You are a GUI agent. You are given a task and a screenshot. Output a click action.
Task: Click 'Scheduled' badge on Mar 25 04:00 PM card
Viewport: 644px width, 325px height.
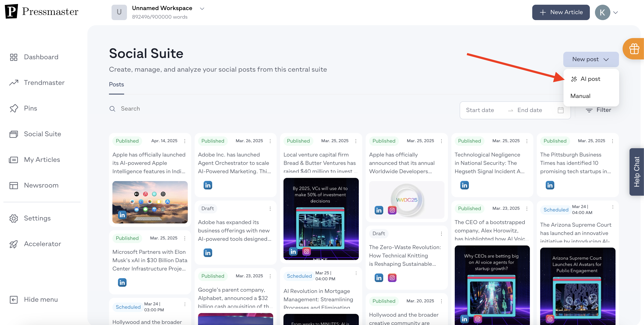tap(299, 276)
